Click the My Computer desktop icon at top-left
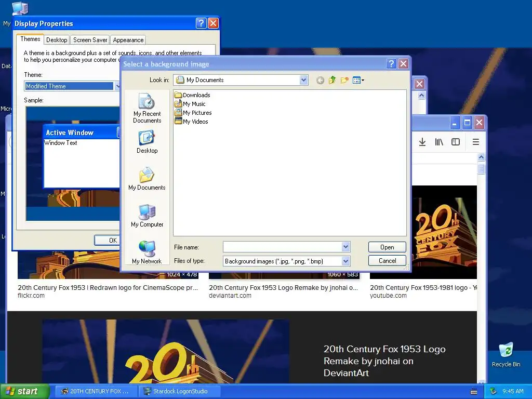 point(20,8)
